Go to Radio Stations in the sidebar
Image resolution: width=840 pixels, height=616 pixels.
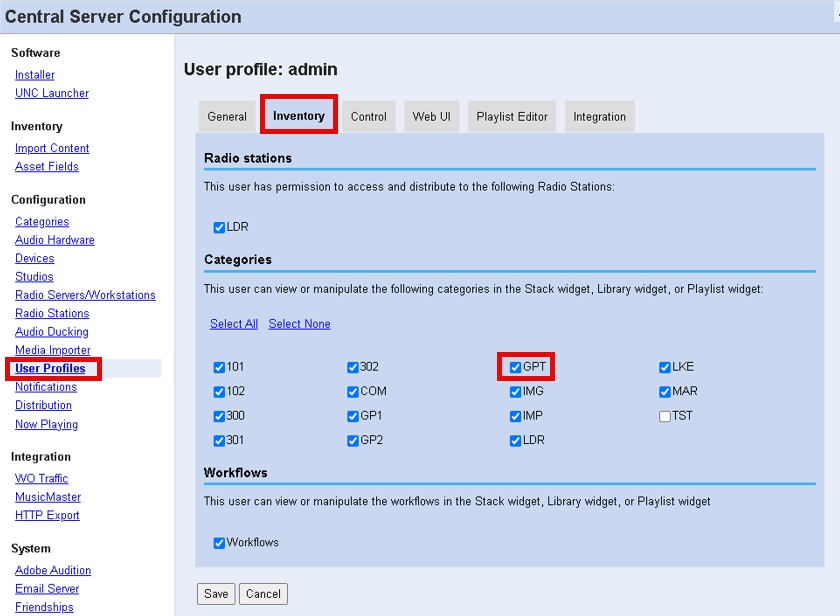point(52,314)
